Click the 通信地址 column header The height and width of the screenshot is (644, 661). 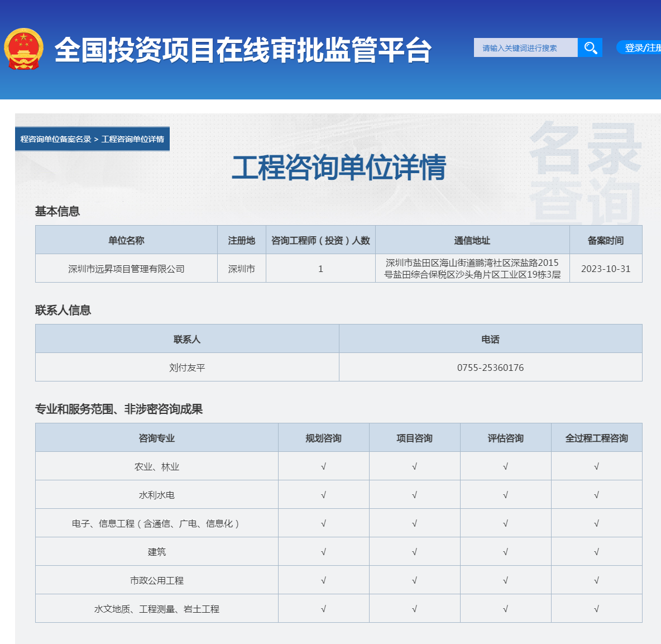tap(472, 240)
